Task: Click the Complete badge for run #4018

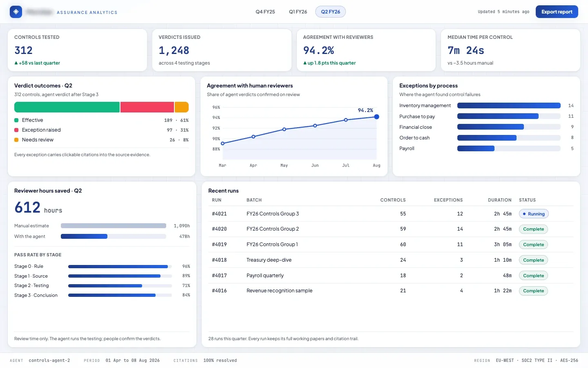Action: click(533, 260)
